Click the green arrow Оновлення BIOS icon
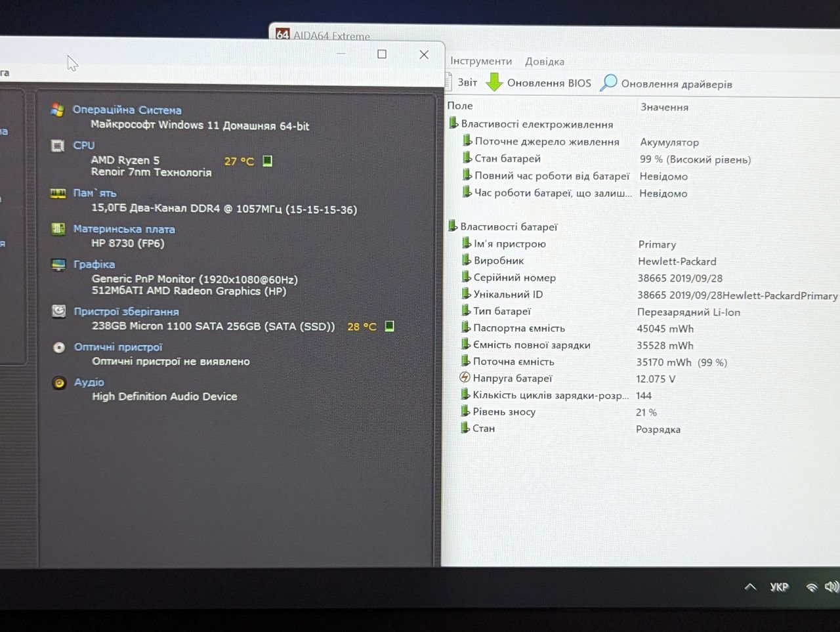Screen dimensions: 840x632 (x=494, y=83)
